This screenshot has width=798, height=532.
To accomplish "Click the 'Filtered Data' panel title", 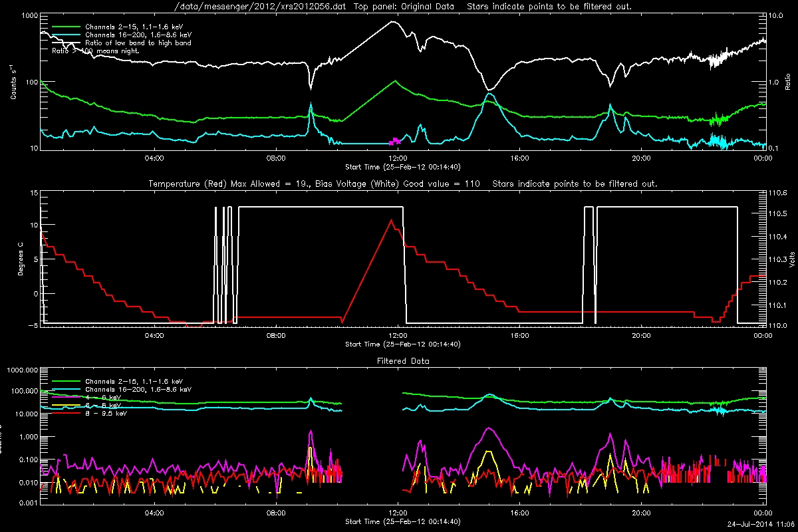I will tap(402, 361).
